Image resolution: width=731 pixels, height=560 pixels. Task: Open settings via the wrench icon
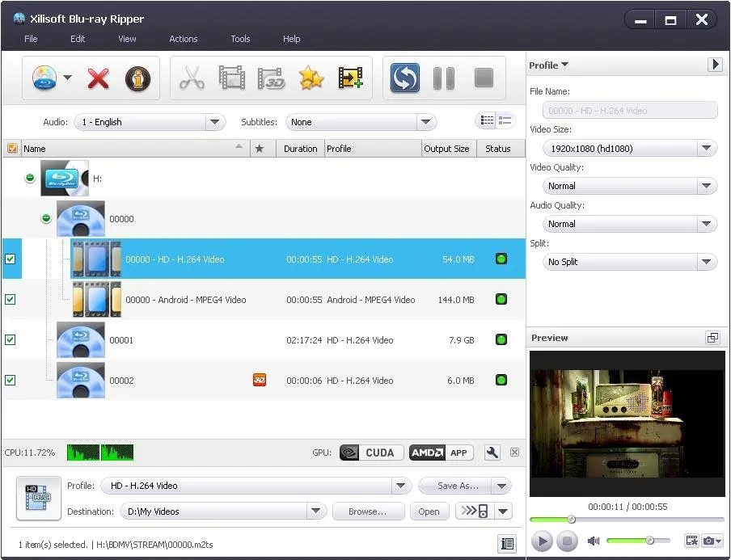pos(492,453)
